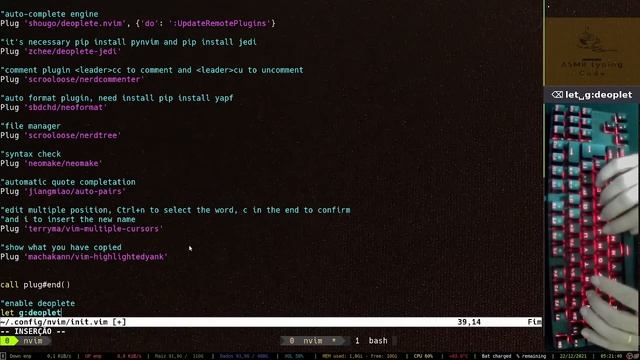640x360 pixels.
Task: Click the 'zchee/deoplete-jedi' plugin line
Action: (x=60, y=51)
